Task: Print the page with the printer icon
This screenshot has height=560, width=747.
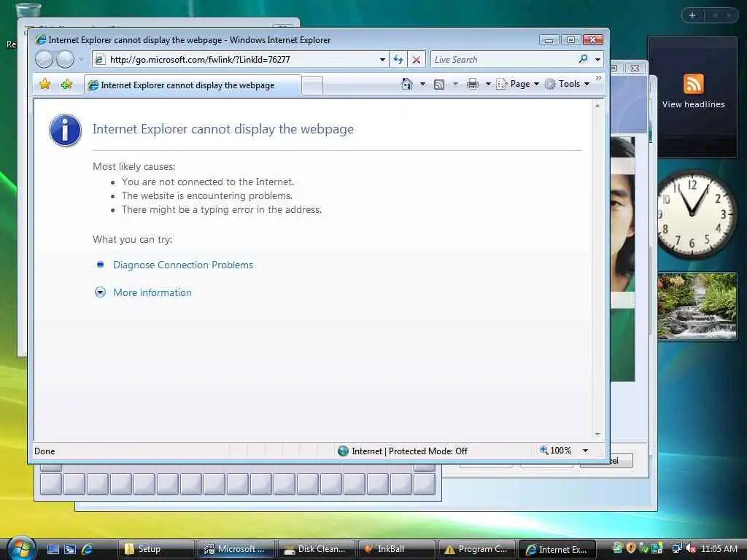Action: coord(473,85)
